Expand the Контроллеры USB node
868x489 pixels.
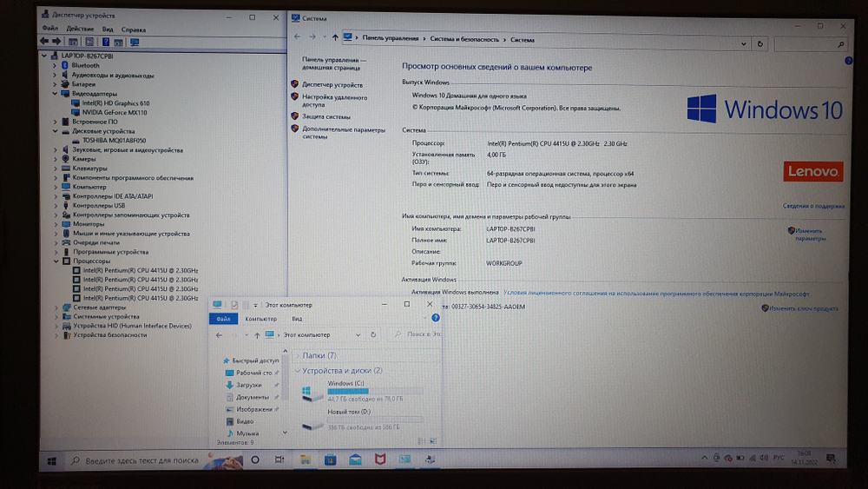coord(56,206)
